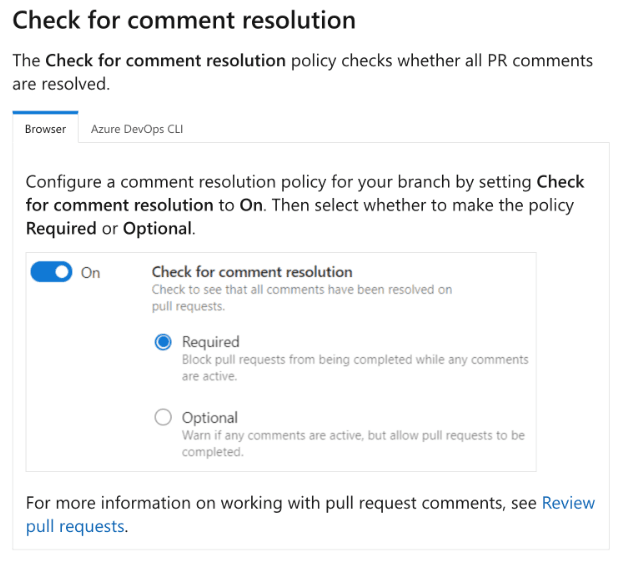
Task: Turn off the comment resolution toggle switch
Action: 51,272
